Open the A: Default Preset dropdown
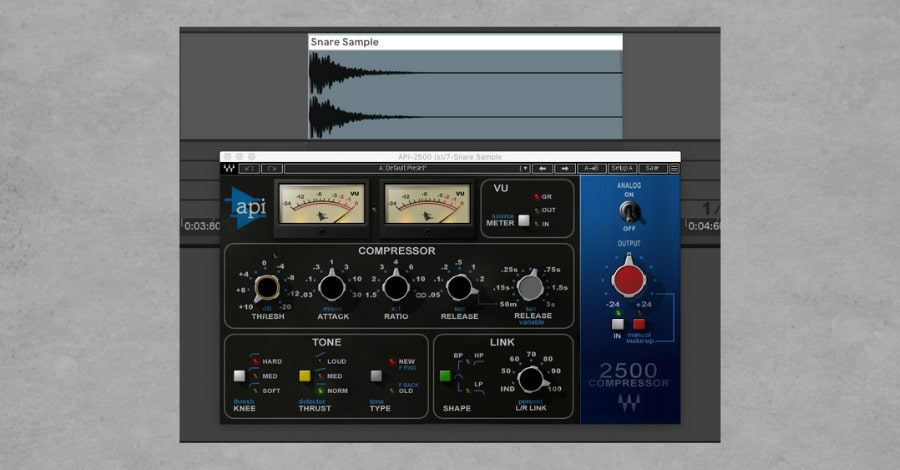The height and width of the screenshot is (470, 900). coord(402,169)
